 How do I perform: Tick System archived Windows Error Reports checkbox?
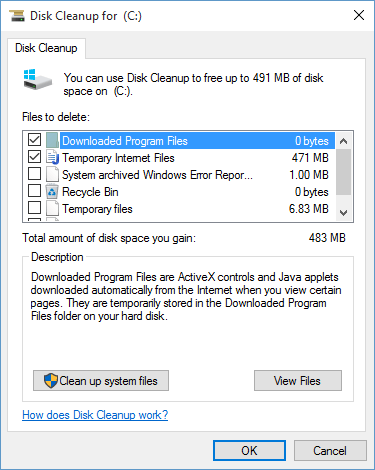pyautogui.click(x=35, y=174)
